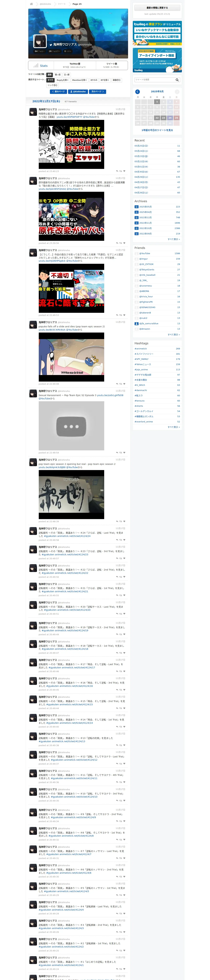Open archive list icon for 2025年04月
Image resolution: width=210 pixels, height=980 pixels.
[136, 212]
